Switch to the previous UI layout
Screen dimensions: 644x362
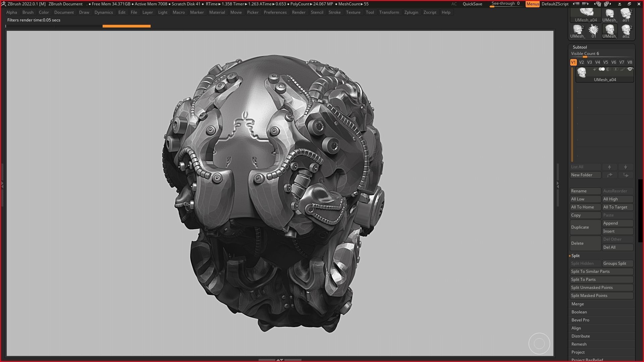[598, 4]
